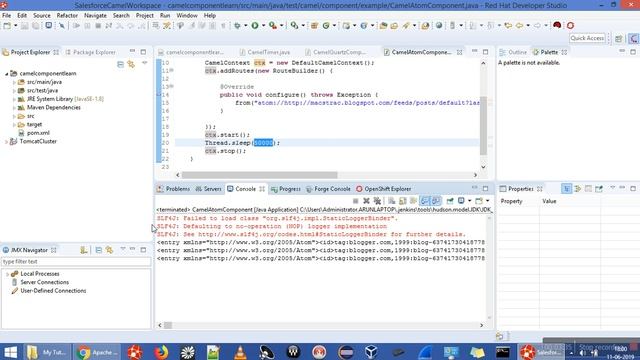Click the red OpenShift circle toolbar icon

[570, 26]
